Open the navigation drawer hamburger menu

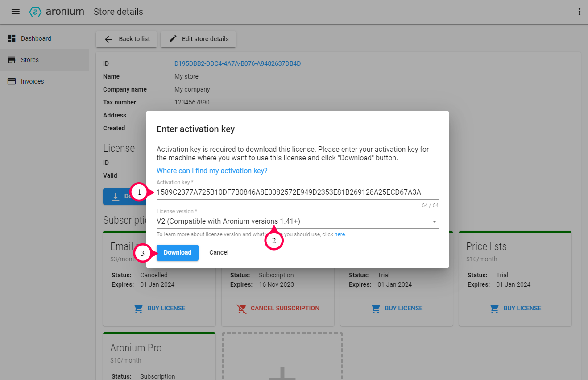[x=16, y=12]
